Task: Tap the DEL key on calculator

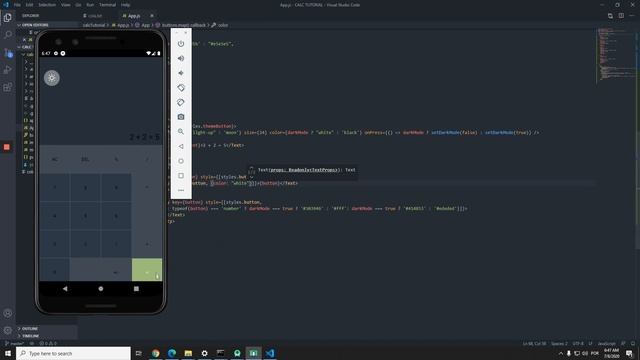Action: [85, 159]
